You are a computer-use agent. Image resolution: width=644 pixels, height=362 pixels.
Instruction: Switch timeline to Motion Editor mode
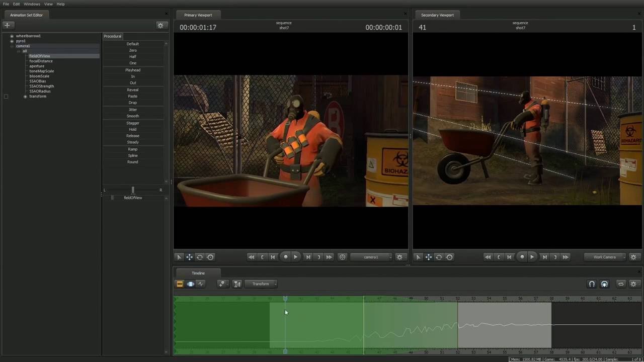pyautogui.click(x=190, y=284)
